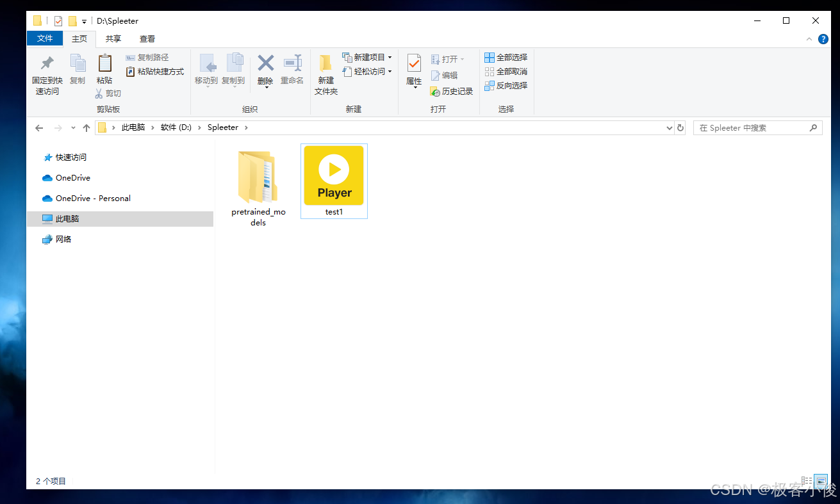840x504 pixels.
Task: Click Paste shortcut (粘贴快捷方式)
Action: tap(154, 72)
